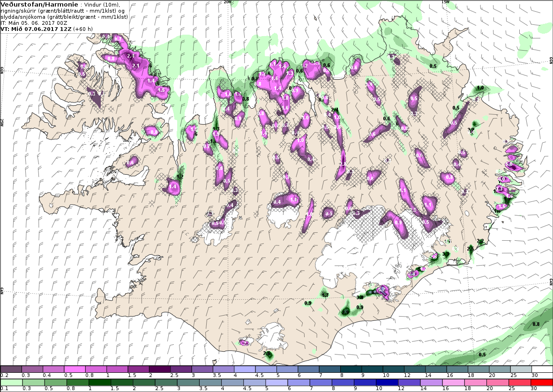Click the '1.2' value beside the 1.4 snow patch in the west
The width and height of the screenshot is (553, 392).
click(x=180, y=177)
